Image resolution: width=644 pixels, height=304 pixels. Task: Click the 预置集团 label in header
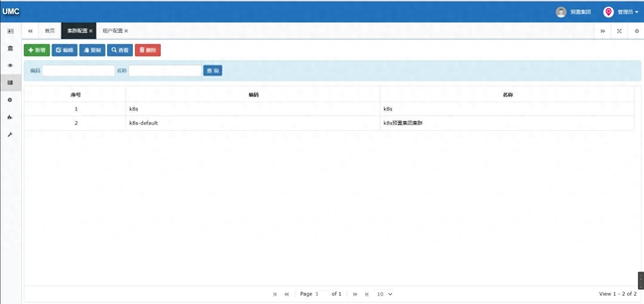pos(580,12)
